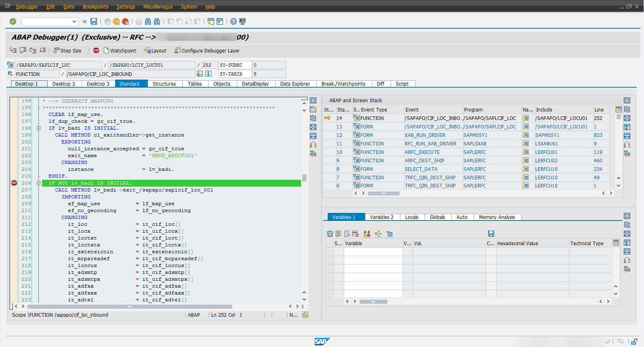This screenshot has width=644, height=347.
Task: Click the first Variable name input cell
Action: 373,252
